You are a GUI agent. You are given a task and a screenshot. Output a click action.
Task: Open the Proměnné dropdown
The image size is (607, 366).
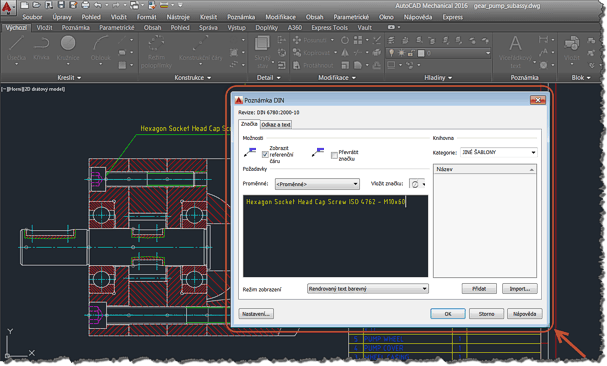point(317,184)
